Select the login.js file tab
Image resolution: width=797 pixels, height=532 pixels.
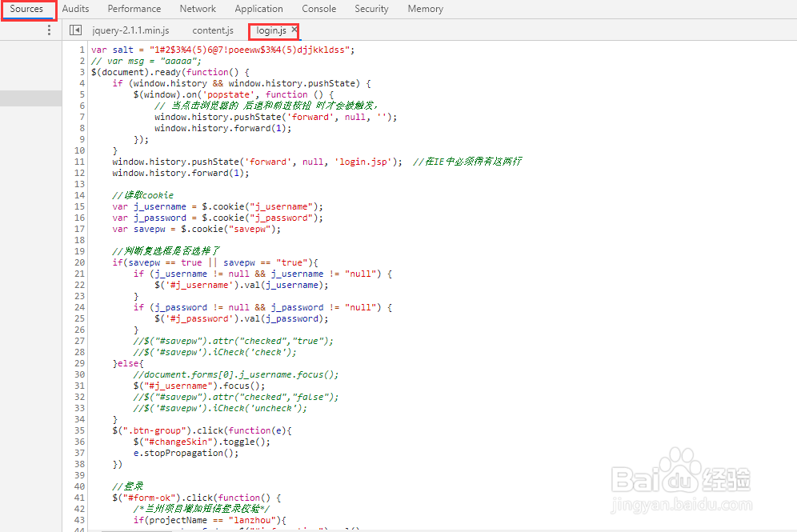271,30
